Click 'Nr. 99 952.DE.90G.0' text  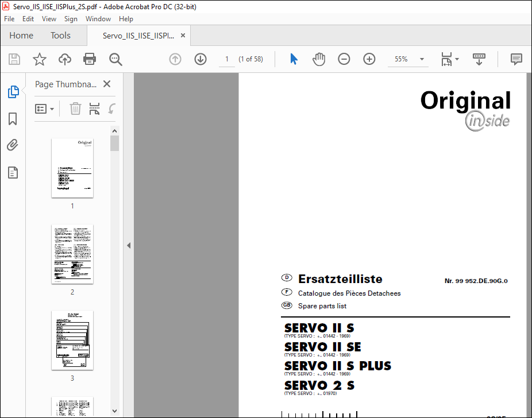(476, 281)
